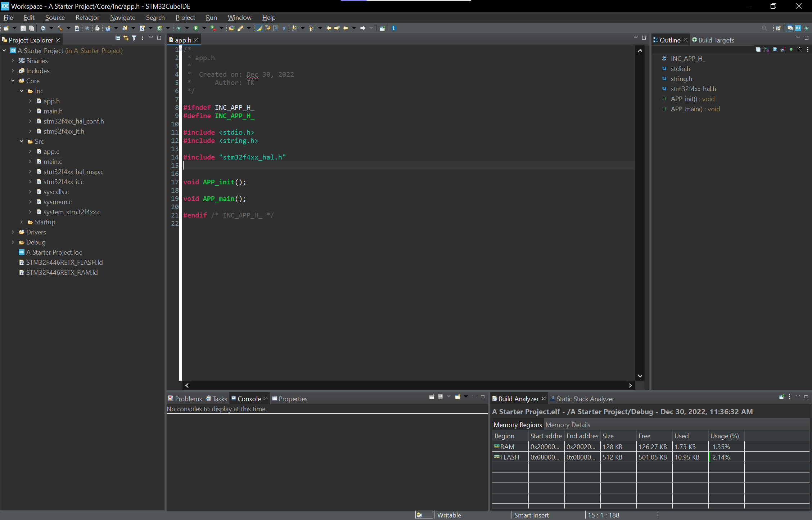Screen dimensions: 812x520
Task: Click the blue information icon in toolbar
Action: [393, 28]
